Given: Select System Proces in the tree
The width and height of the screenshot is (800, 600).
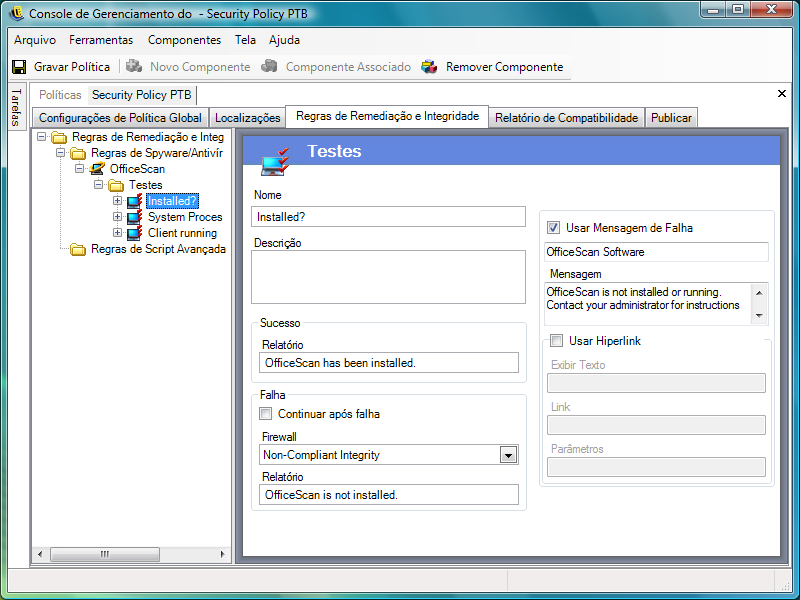Looking at the screenshot, I should (x=185, y=217).
